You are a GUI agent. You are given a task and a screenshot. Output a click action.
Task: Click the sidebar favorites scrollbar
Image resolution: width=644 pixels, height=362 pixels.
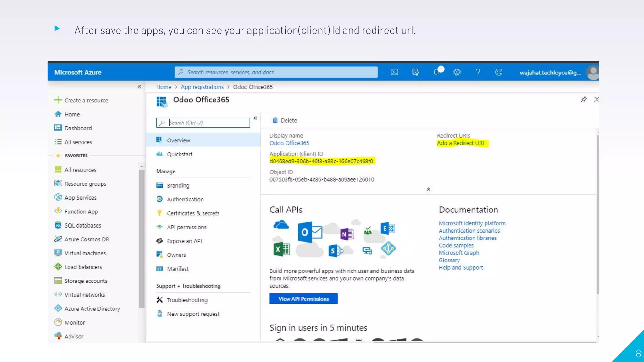pos(142,239)
